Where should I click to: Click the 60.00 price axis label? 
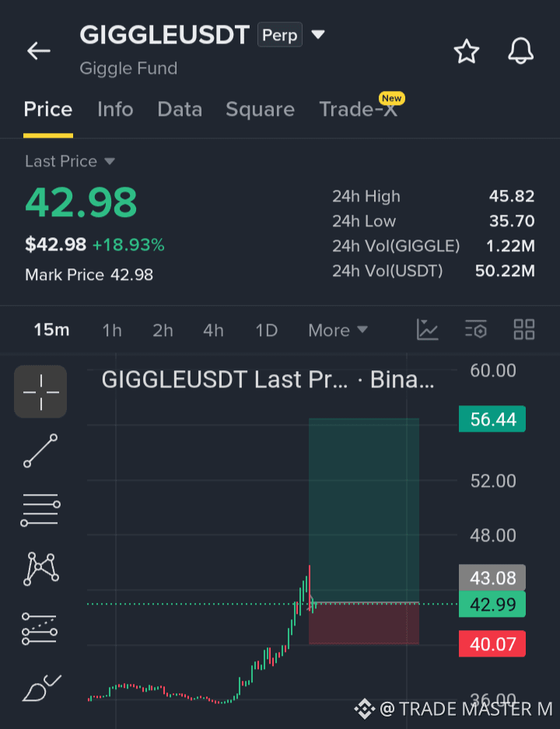(x=493, y=370)
